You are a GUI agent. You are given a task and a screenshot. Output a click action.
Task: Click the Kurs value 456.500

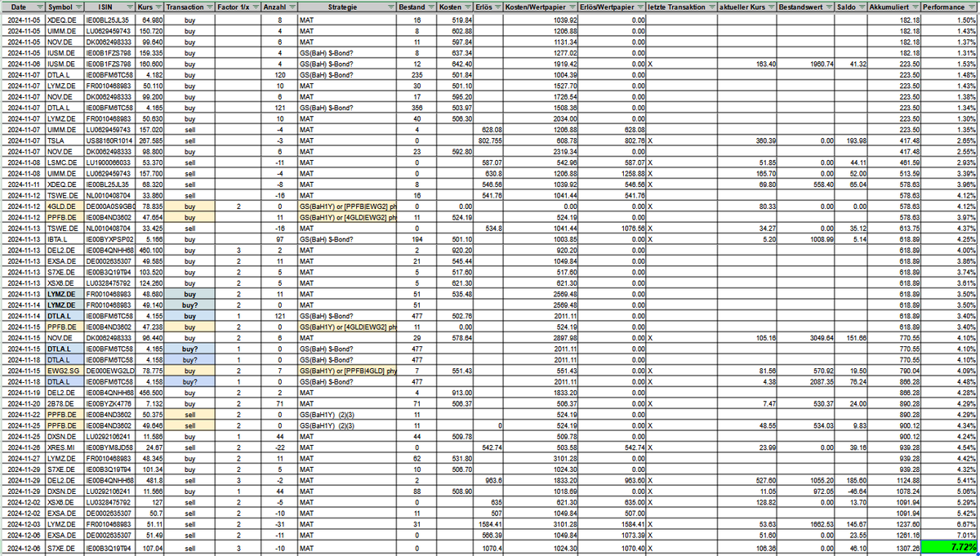(150, 392)
